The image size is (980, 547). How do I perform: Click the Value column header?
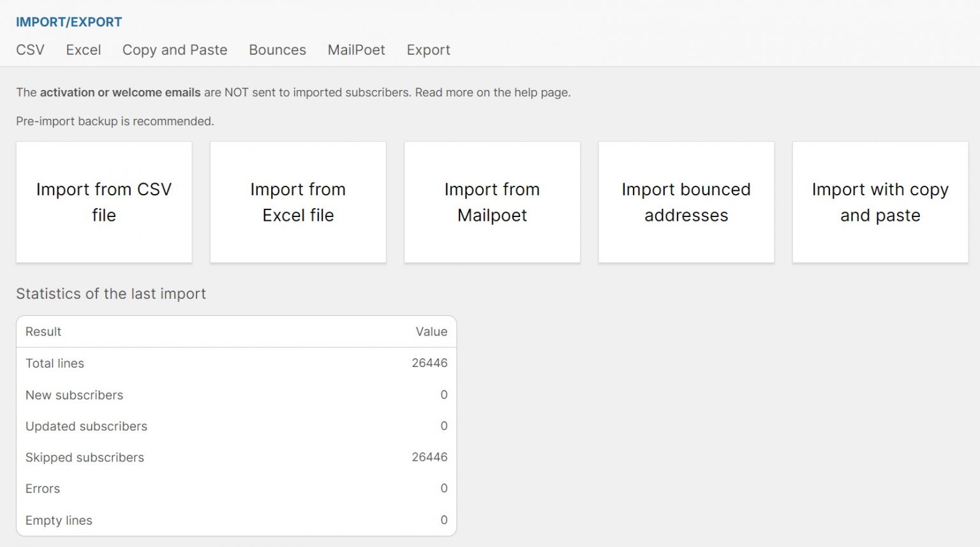click(431, 331)
